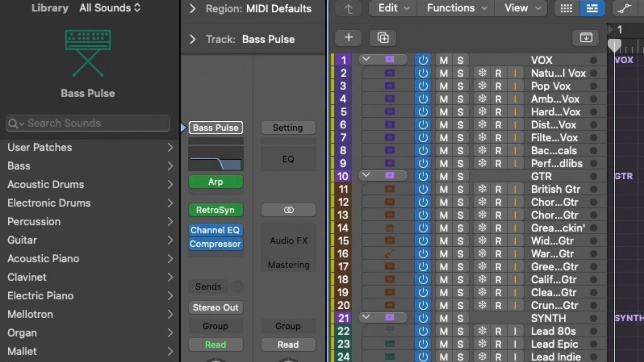Click the global tracks download-arrow icon
Screen dimensions: 644x362
pyautogui.click(x=586, y=38)
